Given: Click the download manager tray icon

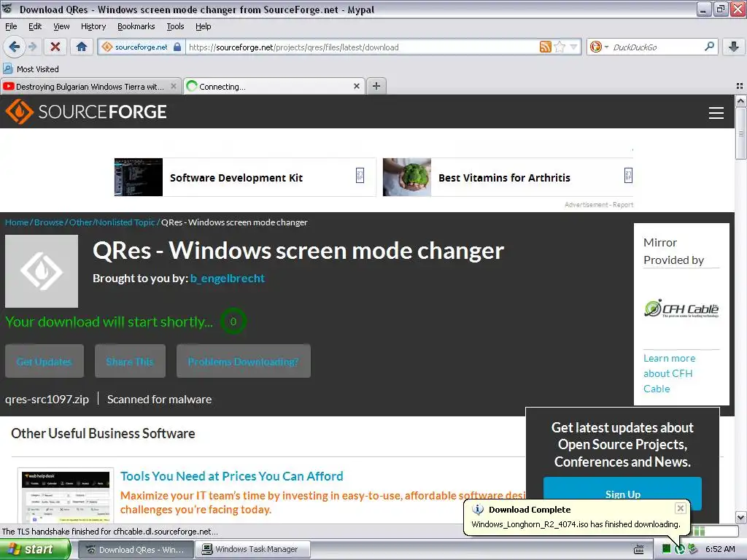Looking at the screenshot, I should pos(679,550).
